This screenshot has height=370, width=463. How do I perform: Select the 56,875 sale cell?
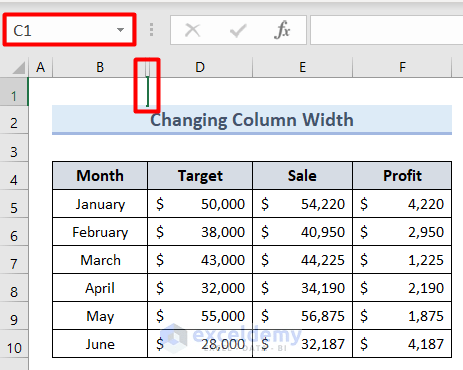(302, 316)
